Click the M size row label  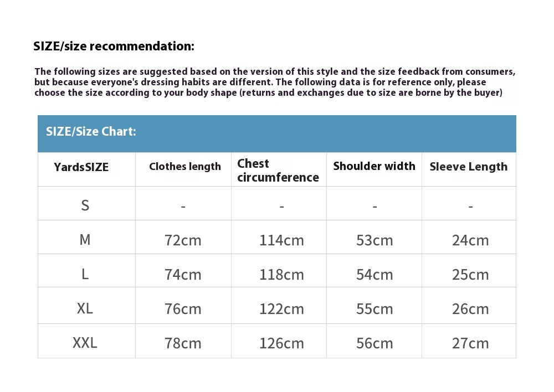tap(85, 240)
